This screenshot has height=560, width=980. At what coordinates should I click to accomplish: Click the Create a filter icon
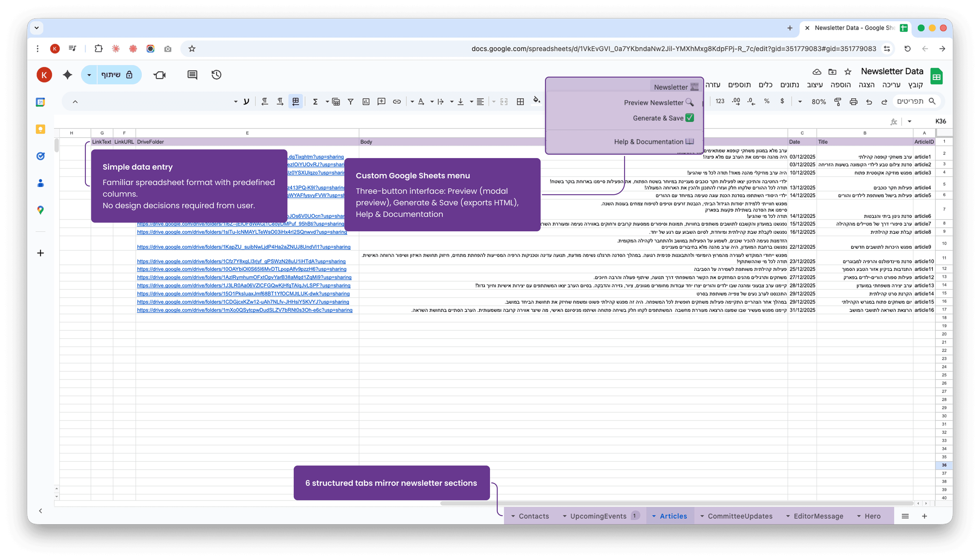click(x=350, y=101)
